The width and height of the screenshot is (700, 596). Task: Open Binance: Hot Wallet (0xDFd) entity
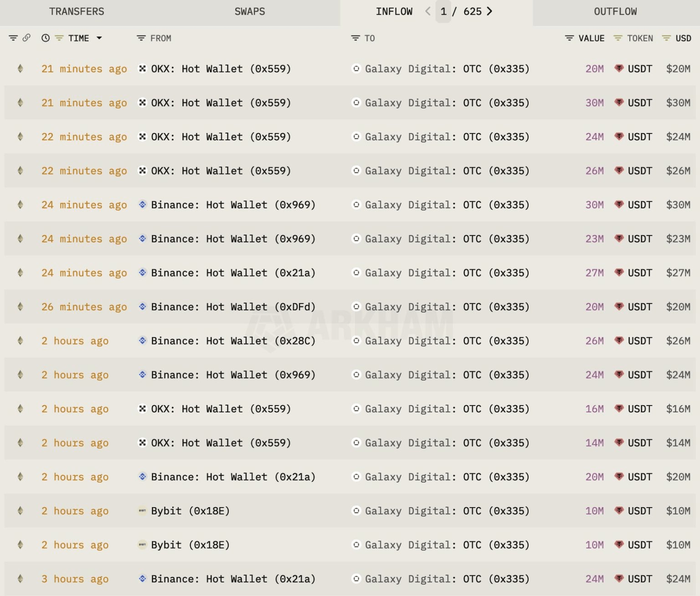(x=233, y=307)
